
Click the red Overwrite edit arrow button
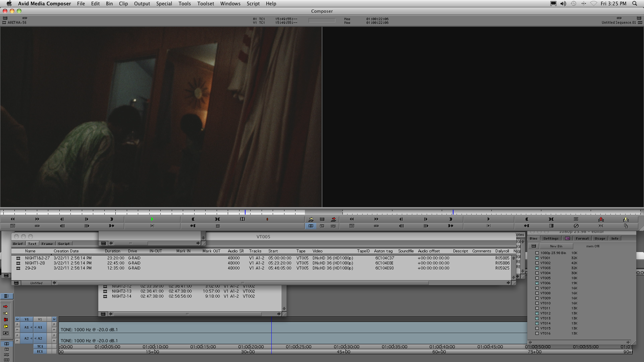coord(333,219)
